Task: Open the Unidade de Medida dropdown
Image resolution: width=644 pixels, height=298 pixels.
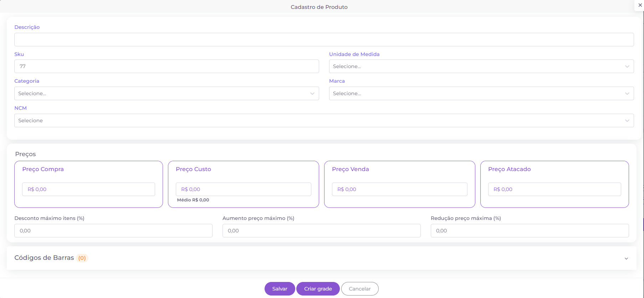Action: pos(481,66)
